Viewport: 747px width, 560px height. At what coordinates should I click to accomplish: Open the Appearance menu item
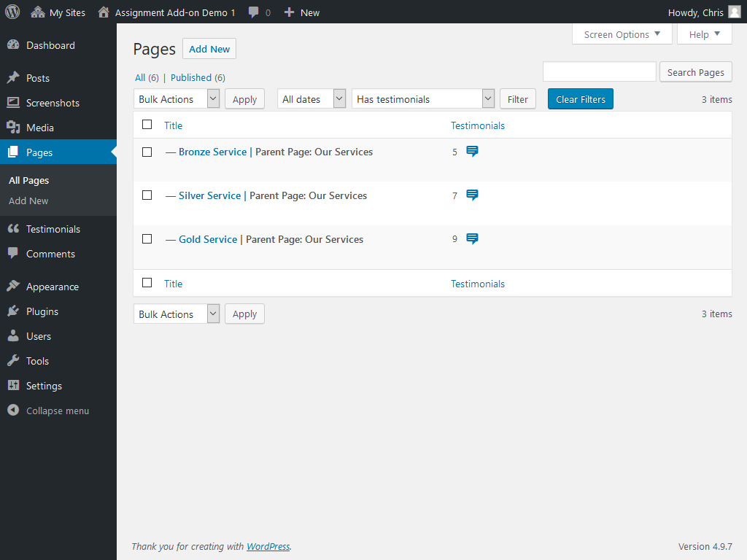click(58, 287)
